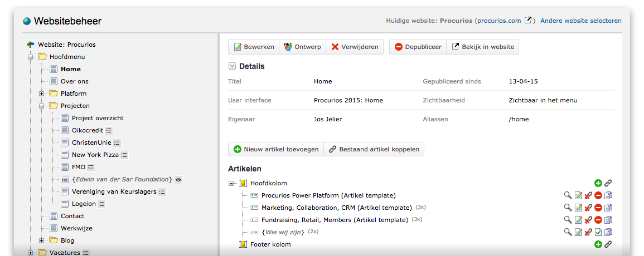Edit Wie wij zijn article
This screenshot has height=256, width=644.
[x=578, y=232]
